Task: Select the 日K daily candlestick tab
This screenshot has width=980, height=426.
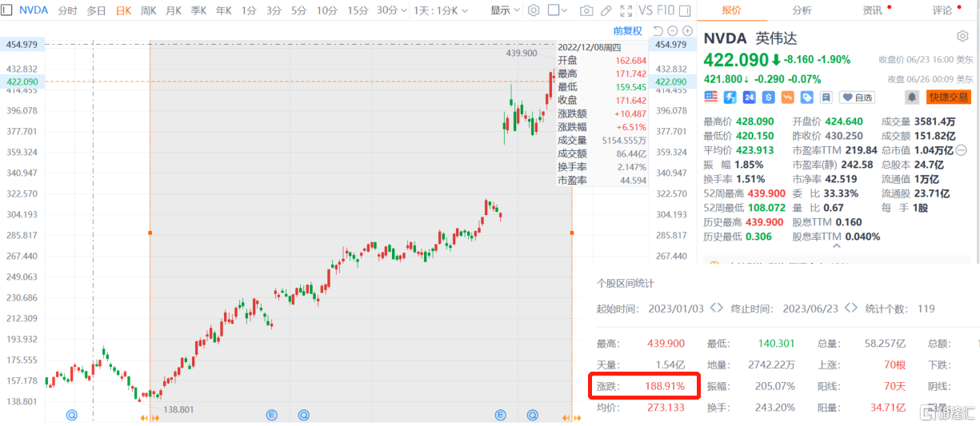Action: click(x=123, y=11)
